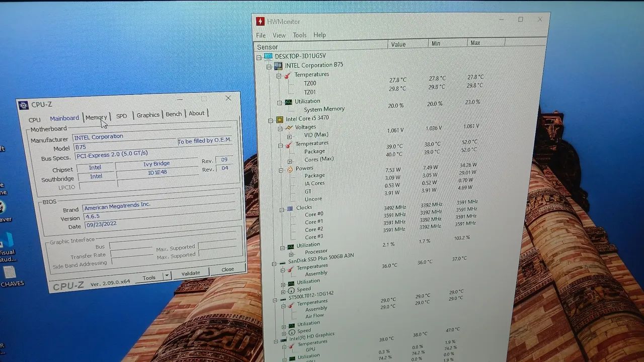The width and height of the screenshot is (644, 362).
Task: Open the CHAVES text file on desktop
Action: pyautogui.click(x=10, y=277)
